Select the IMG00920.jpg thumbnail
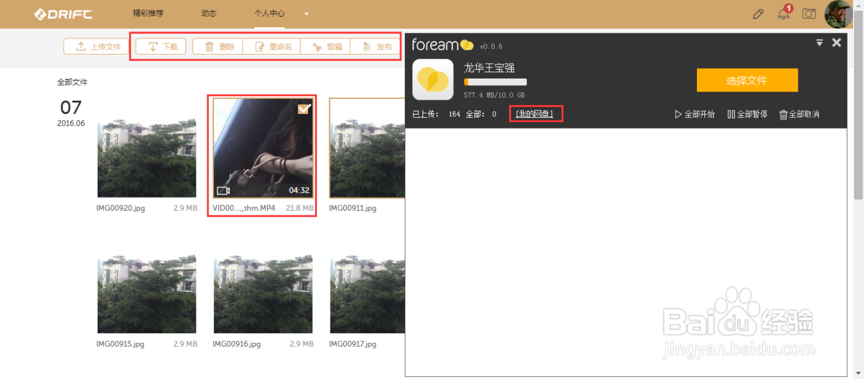 click(x=147, y=158)
